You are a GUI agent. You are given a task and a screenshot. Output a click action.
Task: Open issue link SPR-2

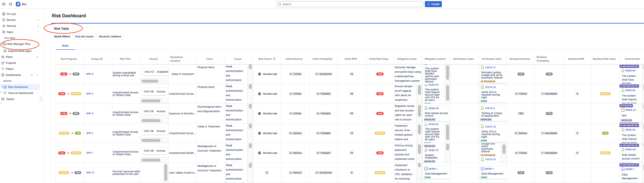[x=90, y=133]
